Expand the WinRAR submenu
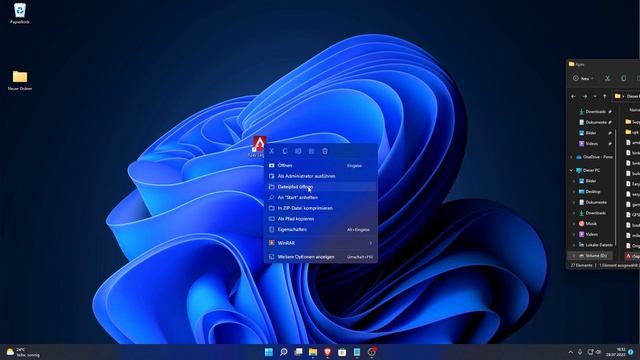This screenshot has height=360, width=640. click(x=320, y=243)
